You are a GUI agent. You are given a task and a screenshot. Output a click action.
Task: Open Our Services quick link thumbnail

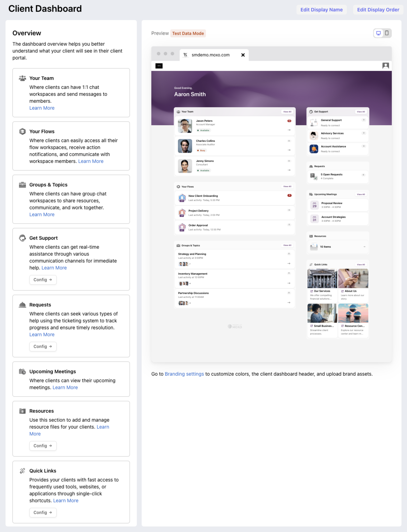click(x=322, y=278)
